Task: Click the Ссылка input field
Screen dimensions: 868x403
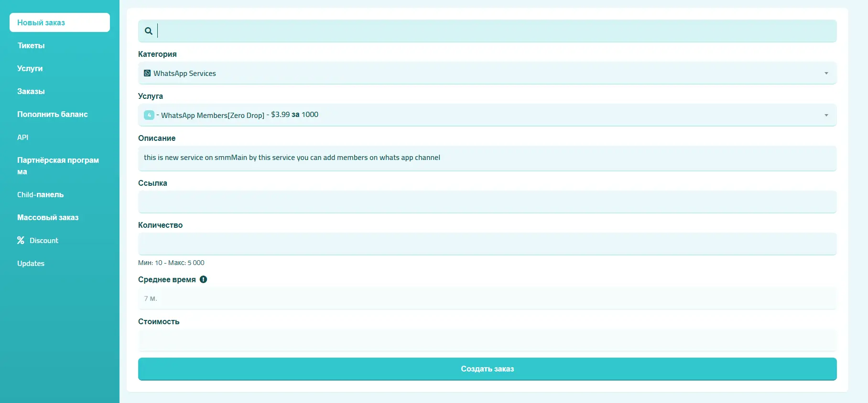Action: pos(488,202)
